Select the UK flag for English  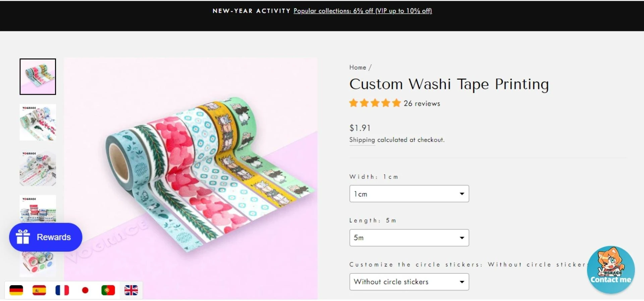[131, 290]
